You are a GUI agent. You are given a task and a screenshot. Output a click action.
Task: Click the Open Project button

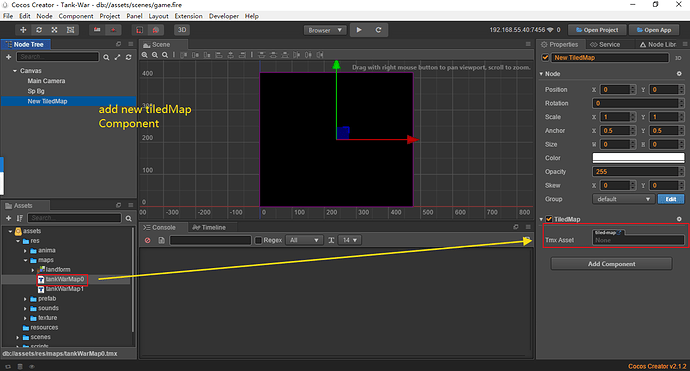click(597, 30)
